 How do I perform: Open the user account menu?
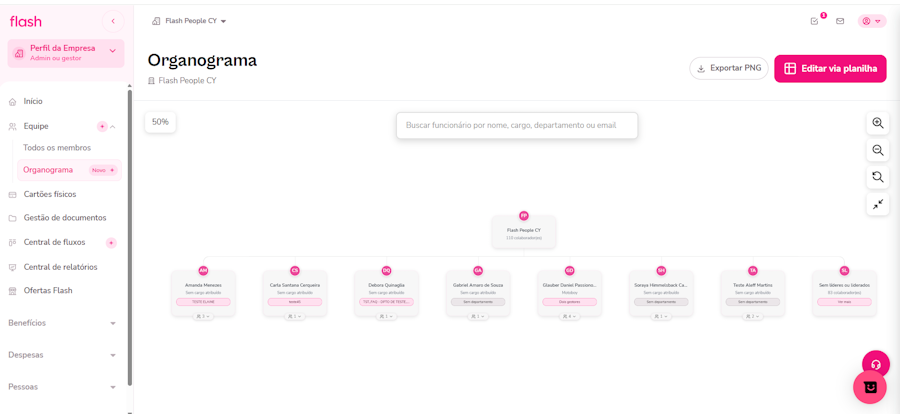click(872, 21)
